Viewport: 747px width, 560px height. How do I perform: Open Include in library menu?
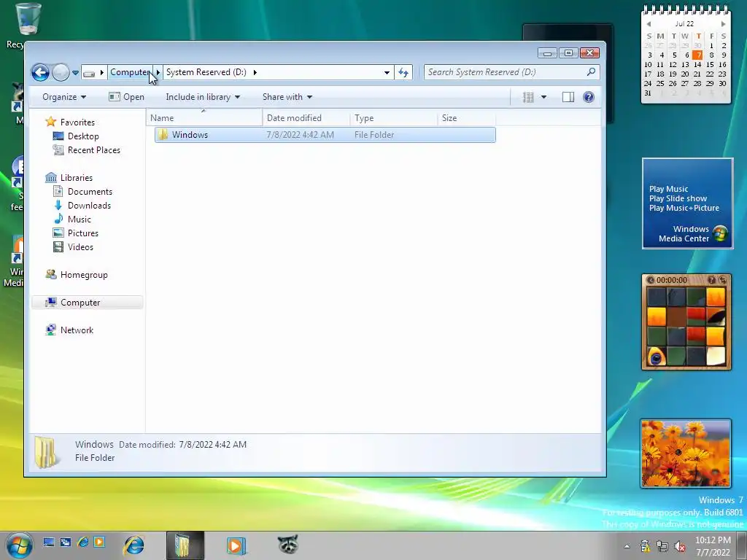203,97
